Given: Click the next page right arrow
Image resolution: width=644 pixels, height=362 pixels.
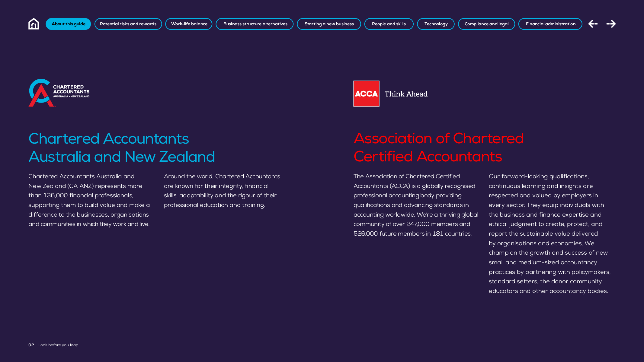Looking at the screenshot, I should click(611, 24).
